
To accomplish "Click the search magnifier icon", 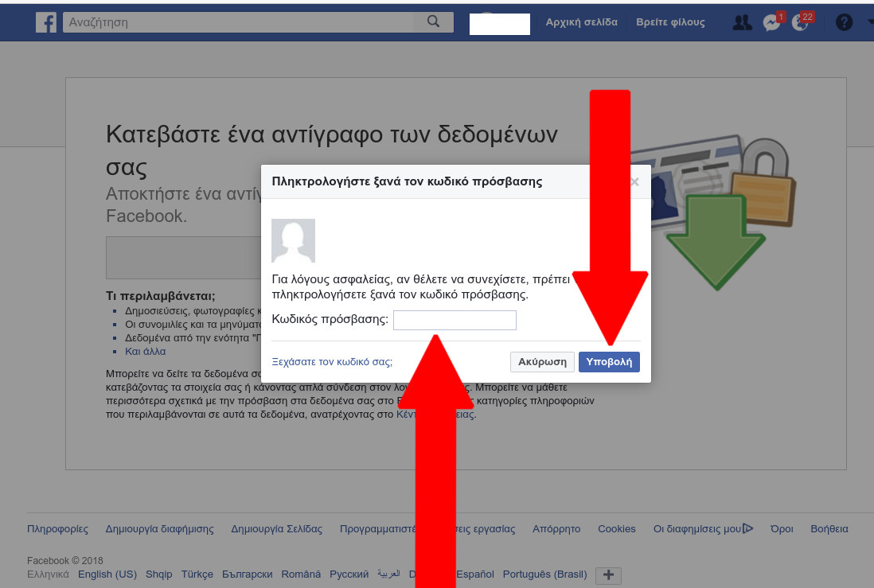I will pos(433,22).
